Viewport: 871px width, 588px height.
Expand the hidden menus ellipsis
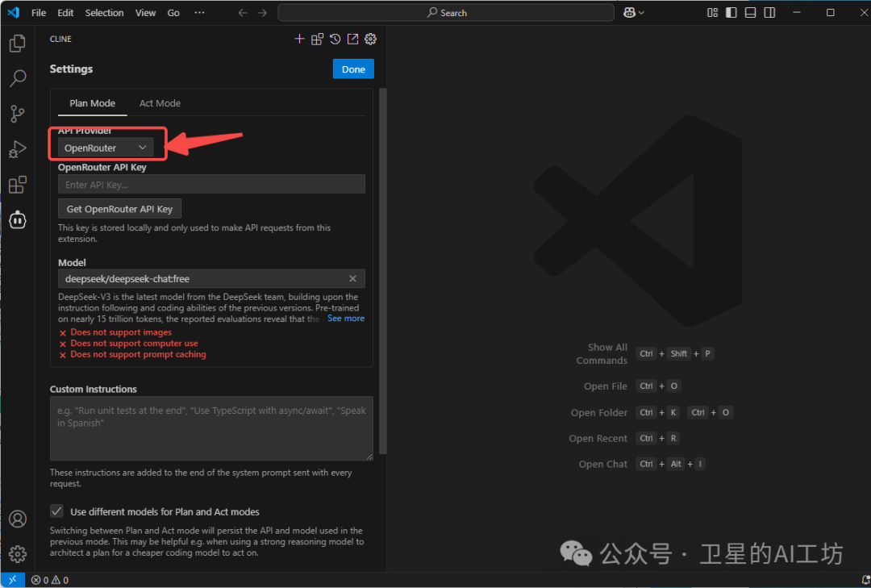199,13
